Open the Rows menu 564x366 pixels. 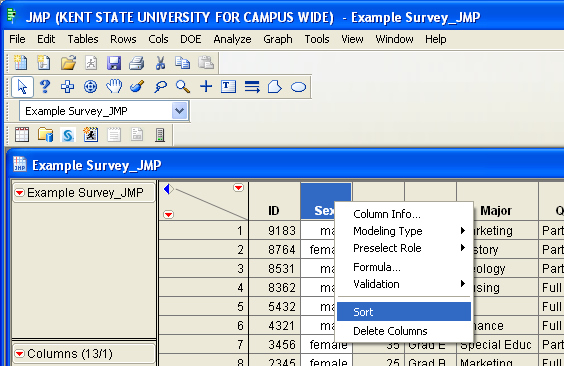[123, 39]
